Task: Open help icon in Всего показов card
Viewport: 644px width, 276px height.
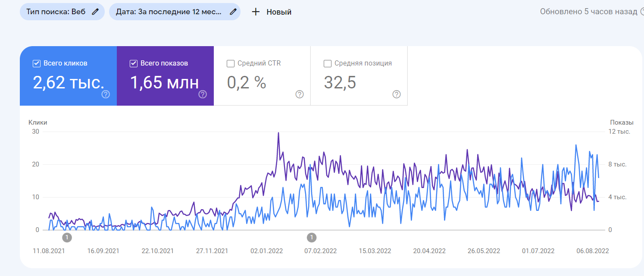Action: [203, 94]
